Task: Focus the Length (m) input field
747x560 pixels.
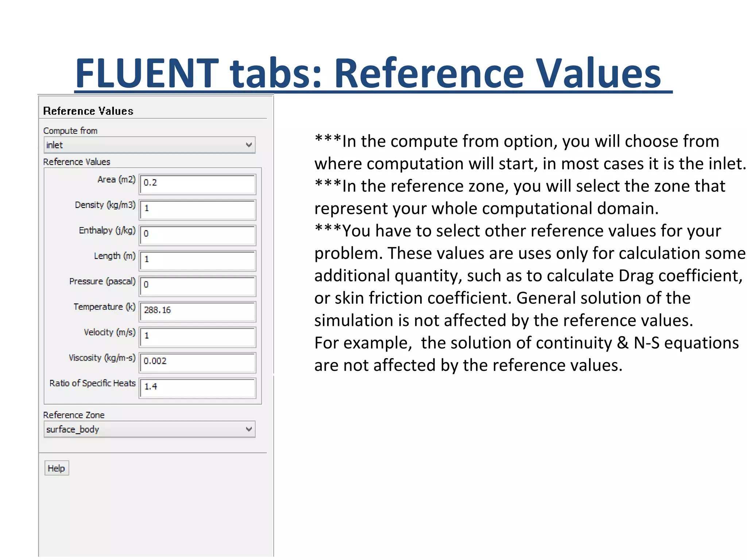Action: (x=198, y=261)
